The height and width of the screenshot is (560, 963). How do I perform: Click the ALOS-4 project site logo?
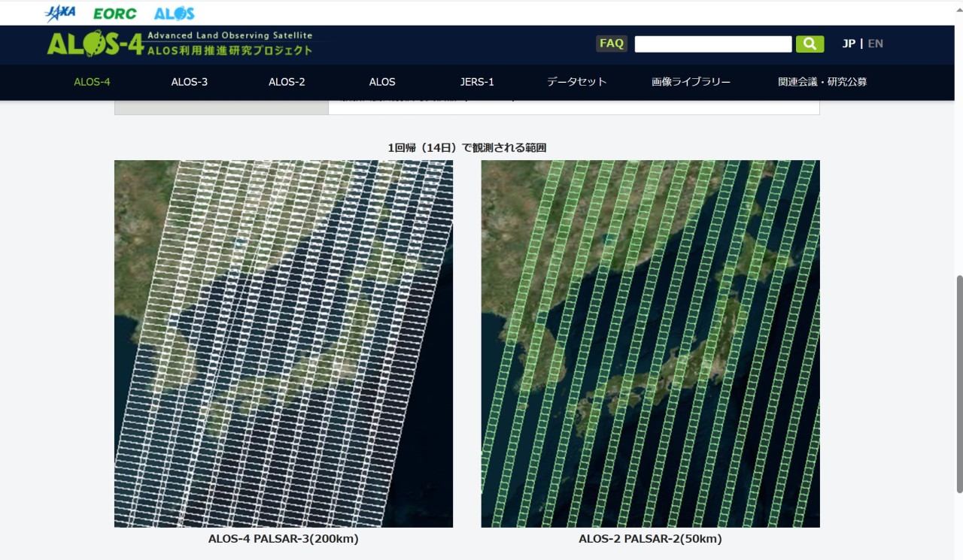(x=179, y=44)
